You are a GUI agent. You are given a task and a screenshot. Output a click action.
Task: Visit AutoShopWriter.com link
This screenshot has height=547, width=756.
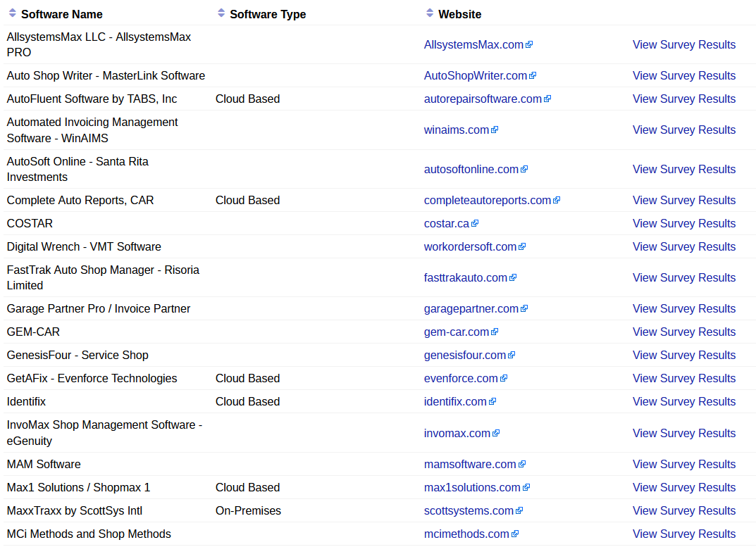coord(476,75)
